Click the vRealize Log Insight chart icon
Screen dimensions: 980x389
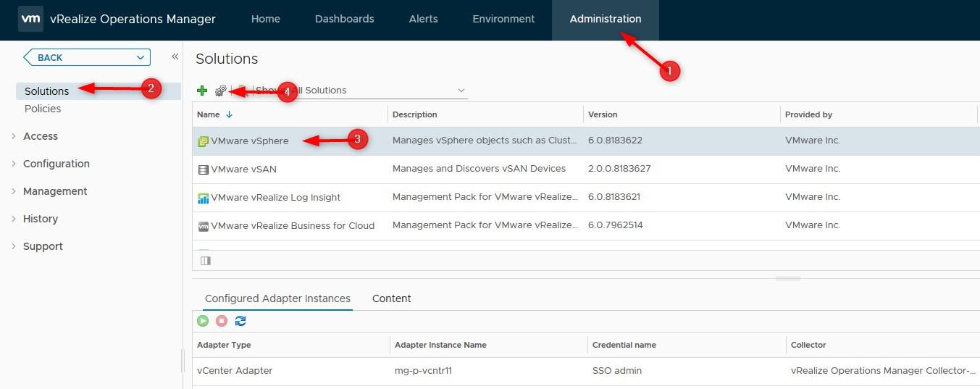pos(203,198)
